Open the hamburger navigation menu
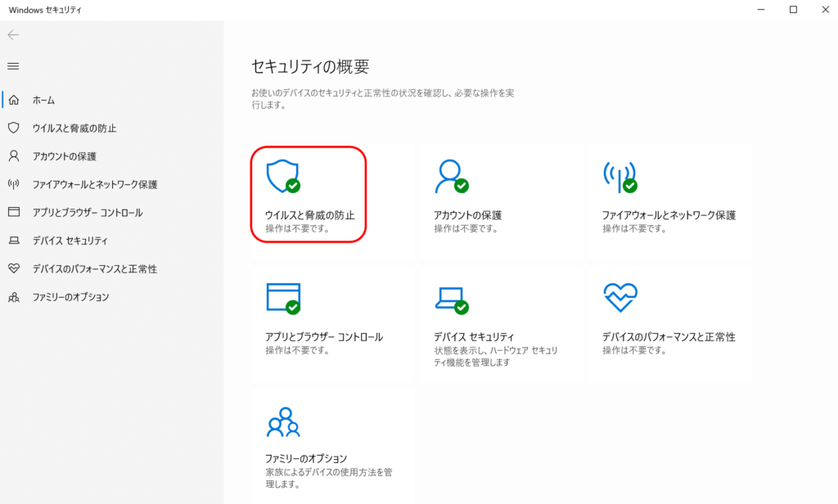The image size is (838, 504). point(13,66)
